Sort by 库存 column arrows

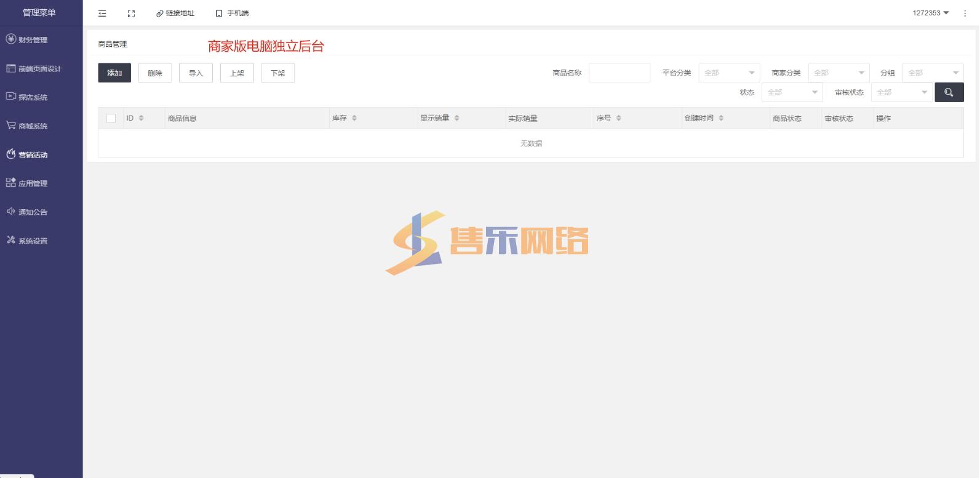pyautogui.click(x=354, y=118)
